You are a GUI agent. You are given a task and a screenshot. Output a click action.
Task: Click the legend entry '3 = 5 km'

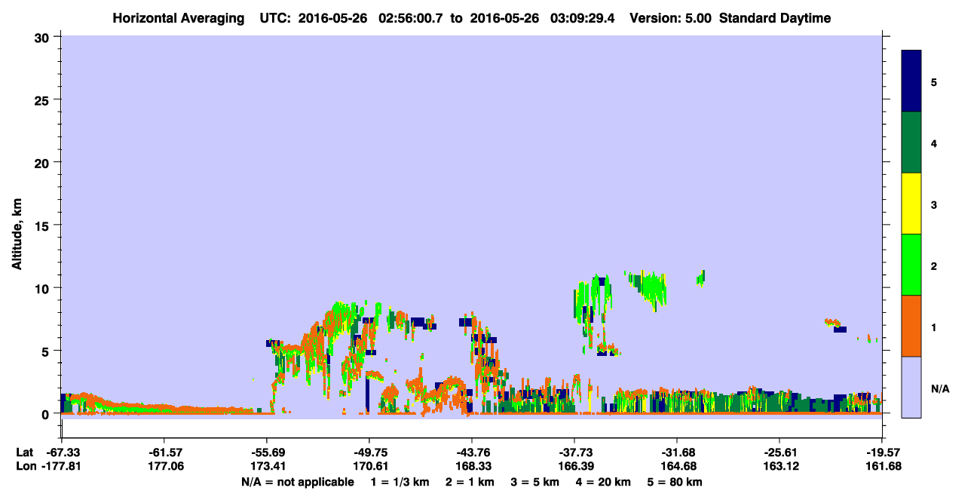[536, 482]
